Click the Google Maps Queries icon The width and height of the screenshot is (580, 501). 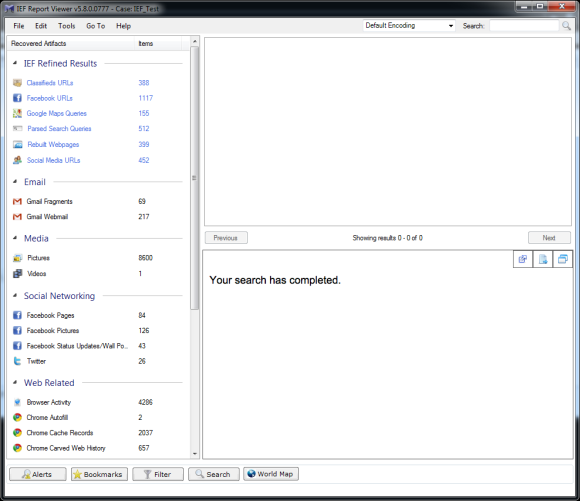point(17,113)
